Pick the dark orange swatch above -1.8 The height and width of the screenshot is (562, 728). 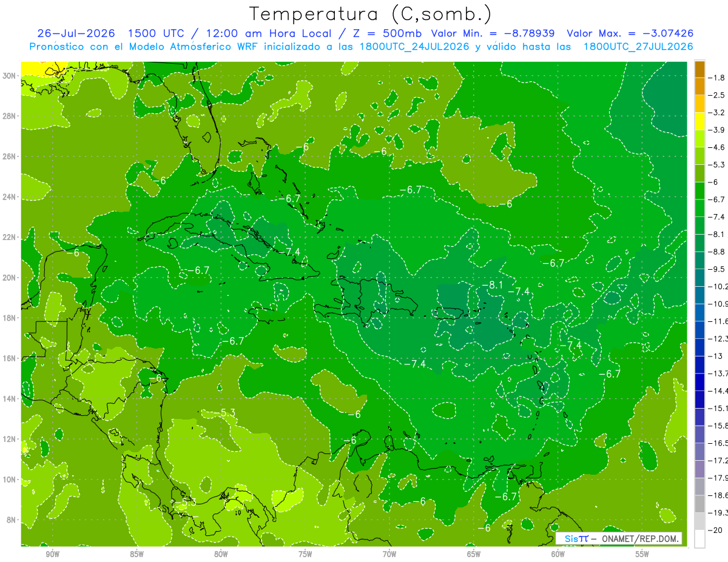click(699, 69)
